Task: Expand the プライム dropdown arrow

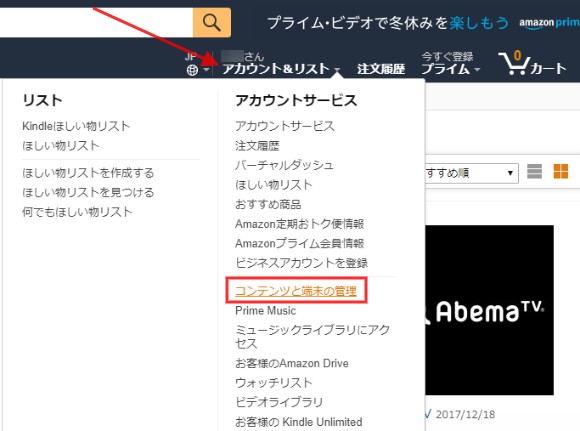Action: [x=477, y=69]
